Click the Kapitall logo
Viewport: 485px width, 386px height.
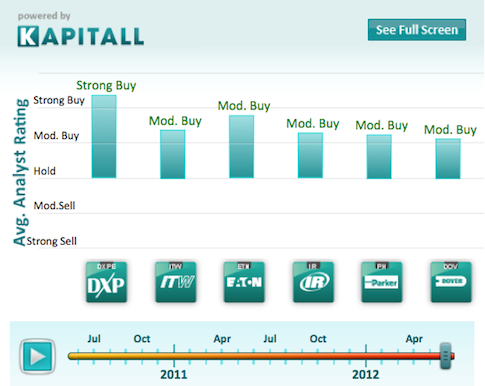(x=81, y=36)
